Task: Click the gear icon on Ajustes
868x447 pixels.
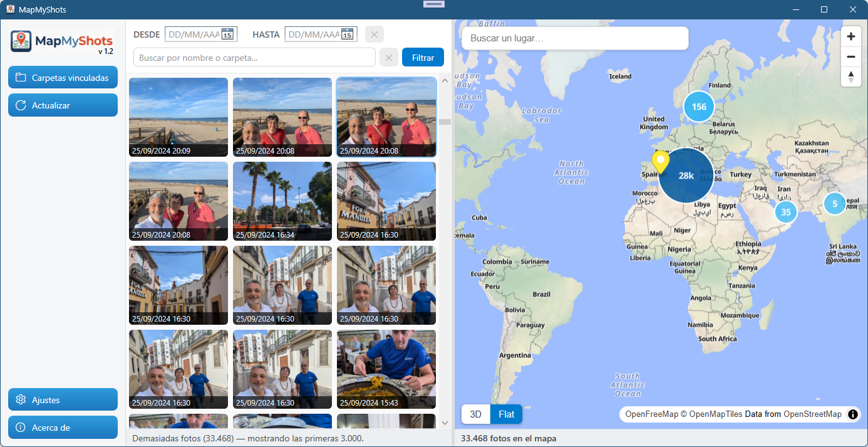Action: coord(21,400)
